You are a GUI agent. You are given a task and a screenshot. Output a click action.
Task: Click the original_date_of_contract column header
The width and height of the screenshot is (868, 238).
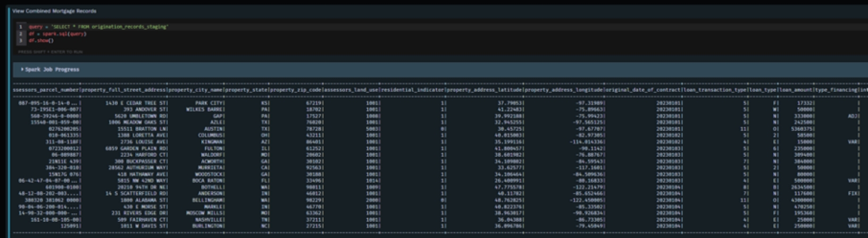[644, 90]
